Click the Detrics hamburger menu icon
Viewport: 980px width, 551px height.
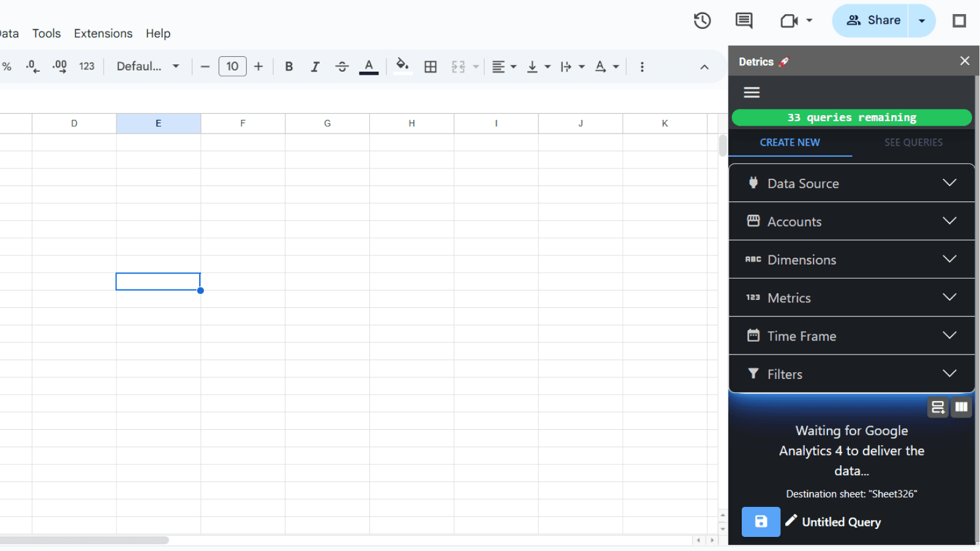pyautogui.click(x=752, y=92)
